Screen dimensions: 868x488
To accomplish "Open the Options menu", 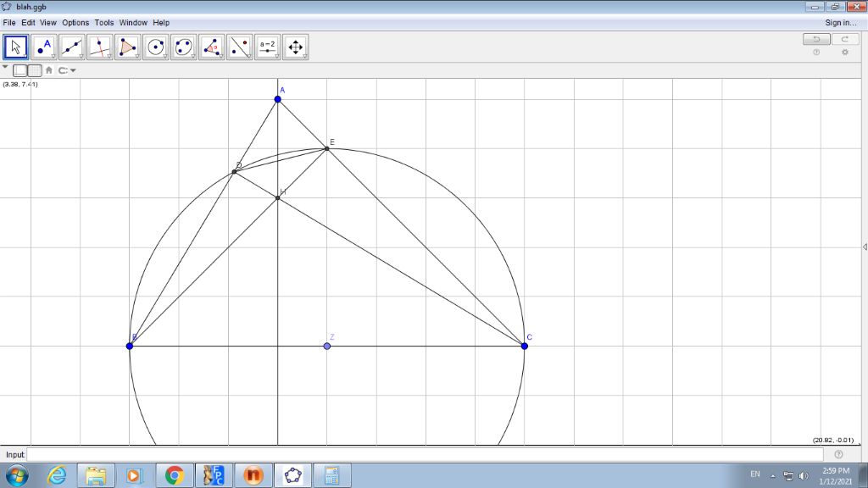I will point(75,23).
